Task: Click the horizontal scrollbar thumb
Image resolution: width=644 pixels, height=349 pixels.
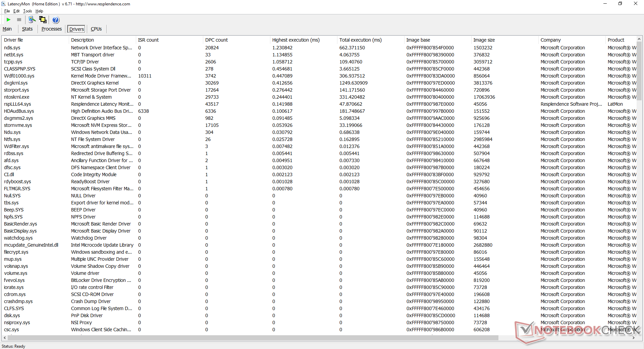Action: coord(253,338)
